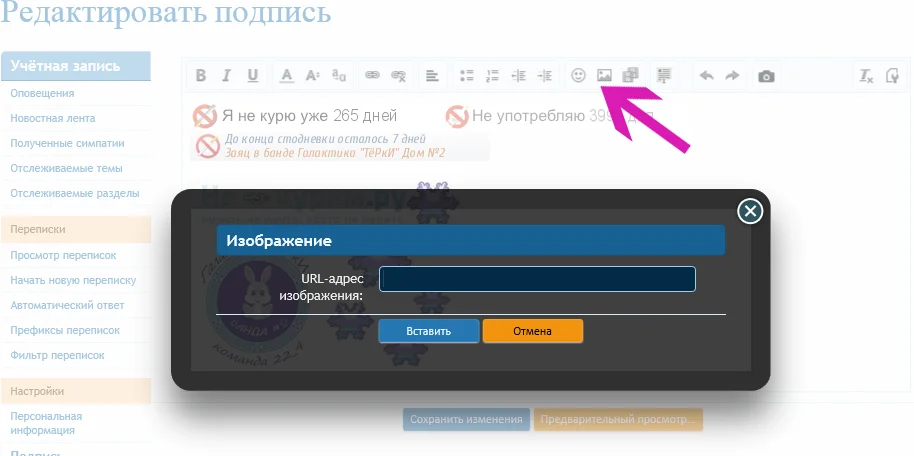Open the text color picker
Screen dimensions: 914x456
(x=286, y=76)
